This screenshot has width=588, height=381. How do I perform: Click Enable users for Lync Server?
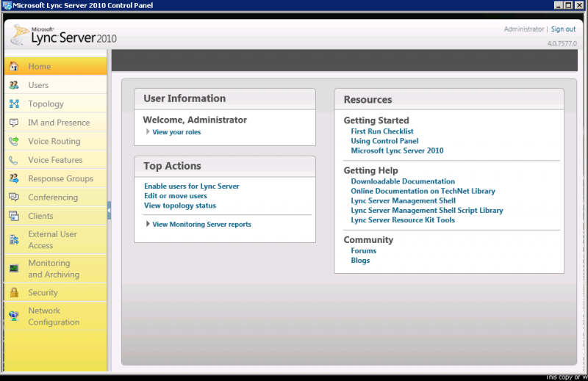click(192, 186)
